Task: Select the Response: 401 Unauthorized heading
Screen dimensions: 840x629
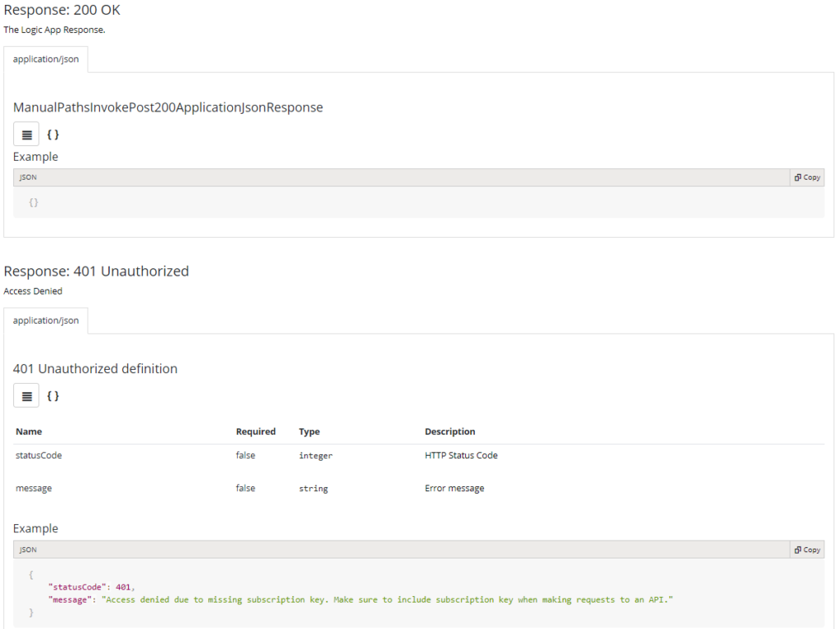Action: (x=96, y=271)
